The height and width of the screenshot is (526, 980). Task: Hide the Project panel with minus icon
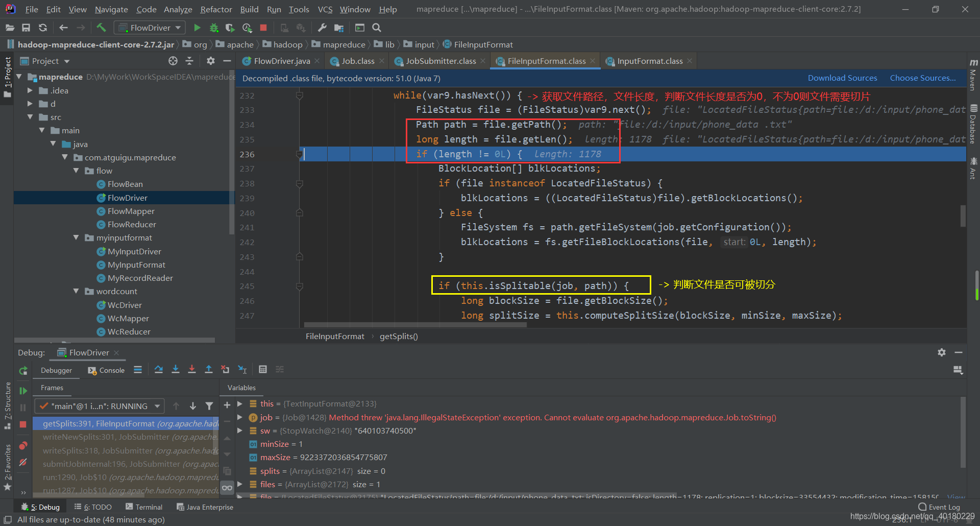click(227, 61)
